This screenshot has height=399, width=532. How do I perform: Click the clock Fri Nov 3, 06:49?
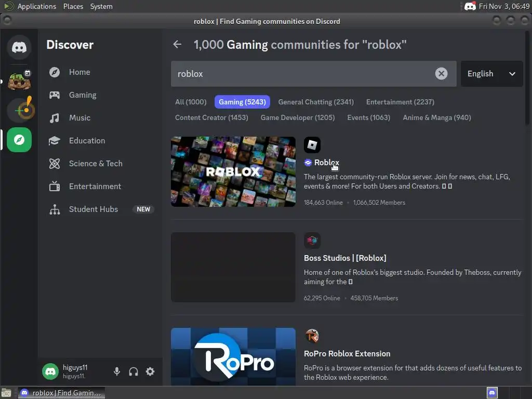[504, 6]
